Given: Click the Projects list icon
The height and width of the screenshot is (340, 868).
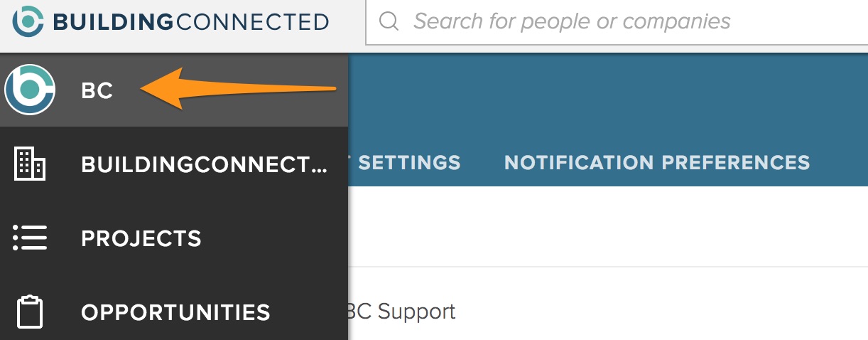Looking at the screenshot, I should click(x=30, y=238).
